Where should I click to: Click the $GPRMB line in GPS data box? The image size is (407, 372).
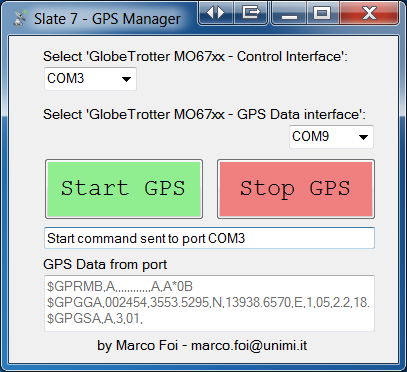[120, 287]
